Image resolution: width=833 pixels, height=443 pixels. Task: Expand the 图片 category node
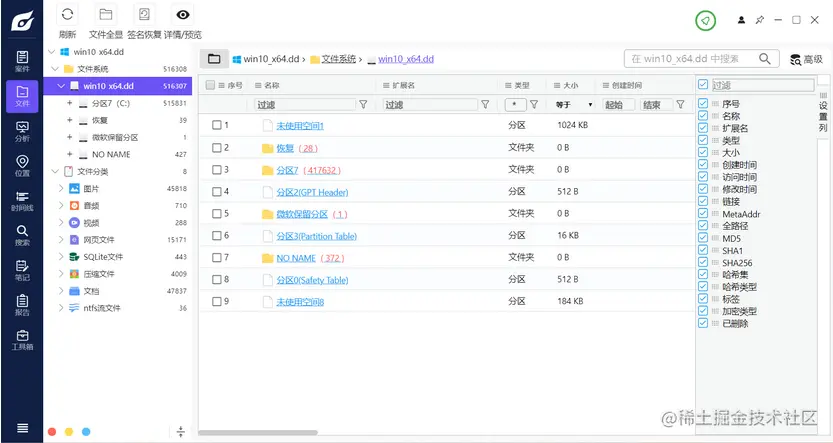click(x=61, y=188)
